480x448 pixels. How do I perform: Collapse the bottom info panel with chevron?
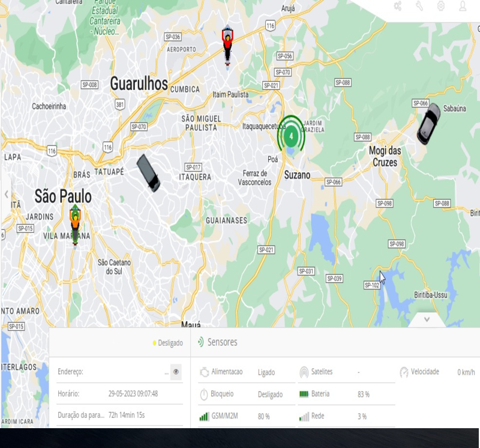427,319
